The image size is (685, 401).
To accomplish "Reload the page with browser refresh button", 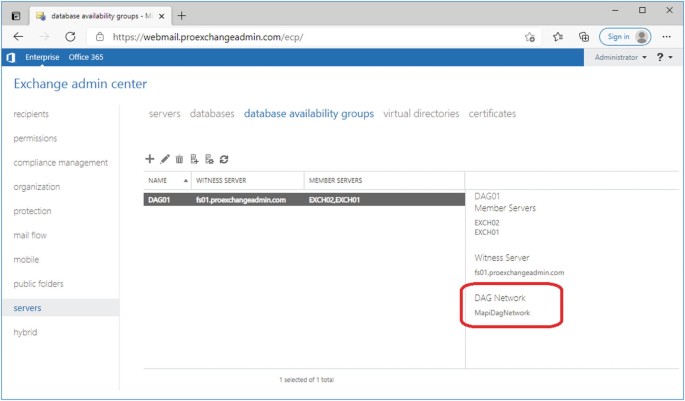I will coord(70,37).
